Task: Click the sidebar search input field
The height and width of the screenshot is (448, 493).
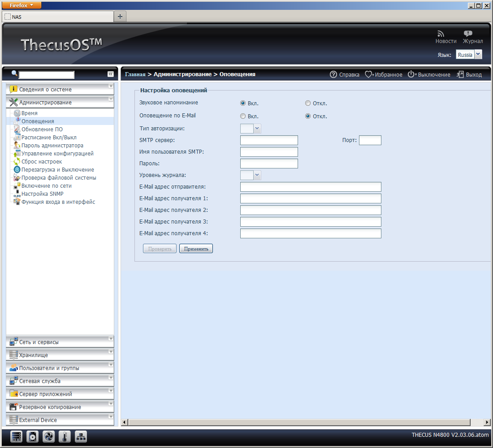Action: (47, 74)
